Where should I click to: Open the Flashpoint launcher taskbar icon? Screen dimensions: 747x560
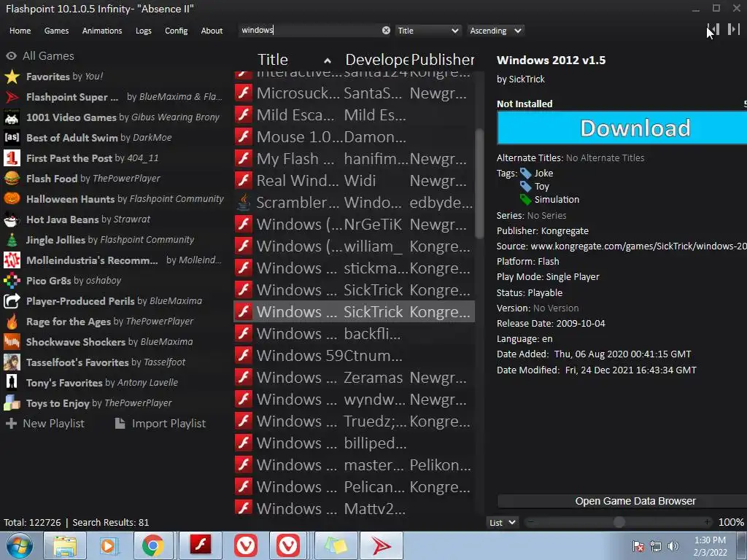381,545
